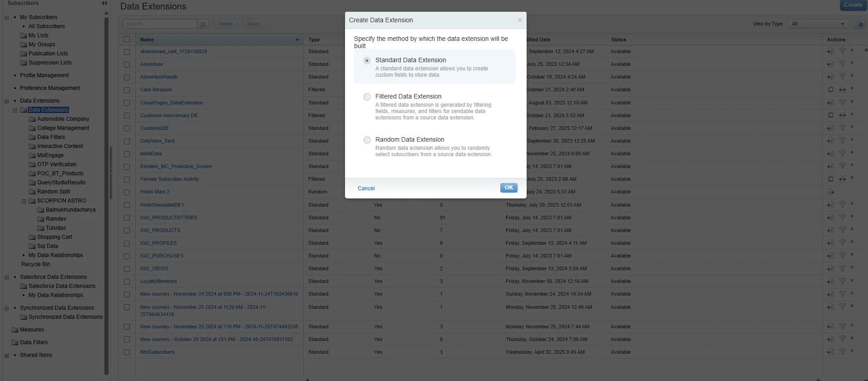Image resolution: width=868 pixels, height=381 pixels.
Task: Select the CustomerDE row checkbox
Action: coord(127,129)
